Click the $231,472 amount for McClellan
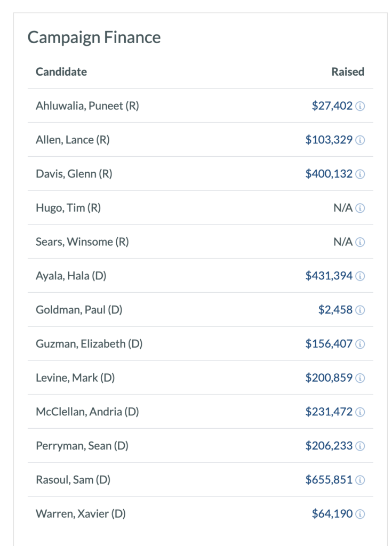 pos(329,412)
